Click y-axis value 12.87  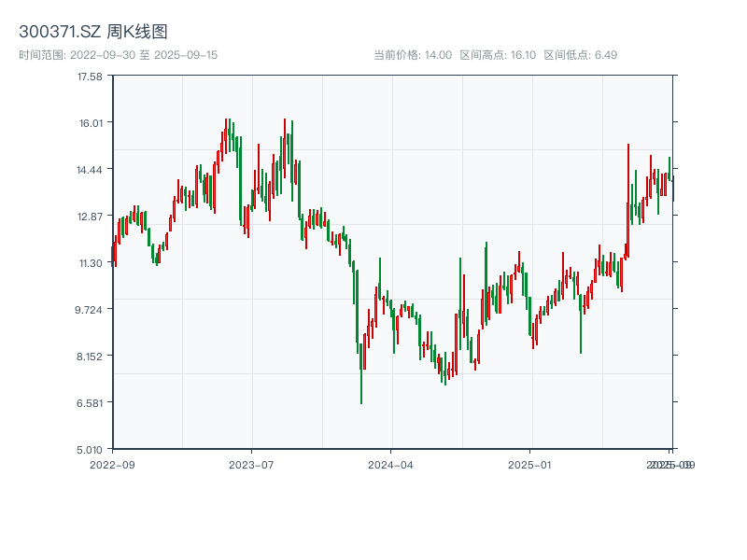tap(90, 217)
